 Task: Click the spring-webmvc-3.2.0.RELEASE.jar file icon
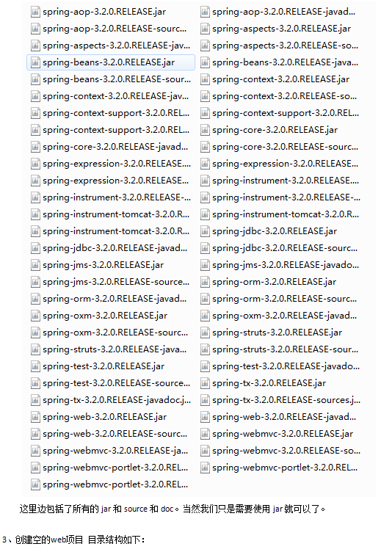click(x=205, y=434)
